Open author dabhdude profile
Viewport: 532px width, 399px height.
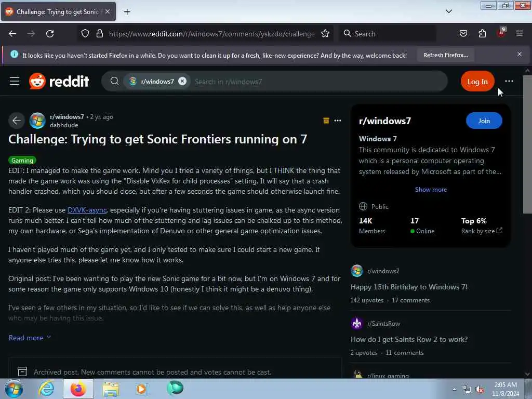click(64, 125)
